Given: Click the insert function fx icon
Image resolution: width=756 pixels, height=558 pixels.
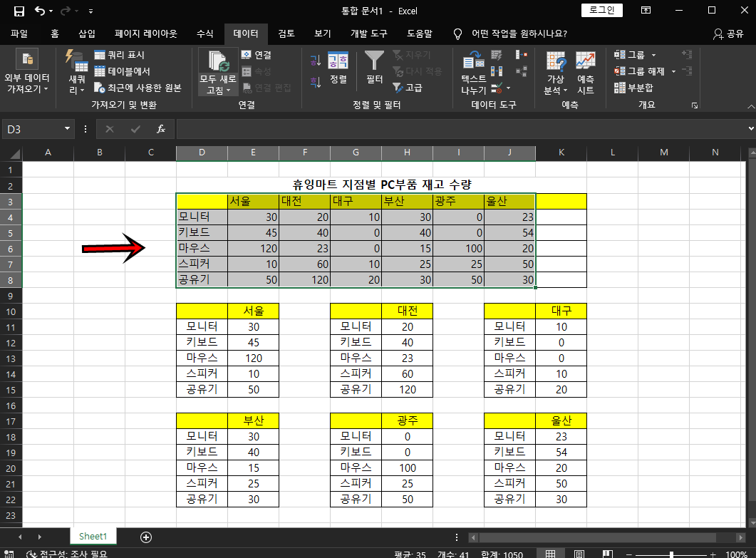Looking at the screenshot, I should click(x=161, y=129).
